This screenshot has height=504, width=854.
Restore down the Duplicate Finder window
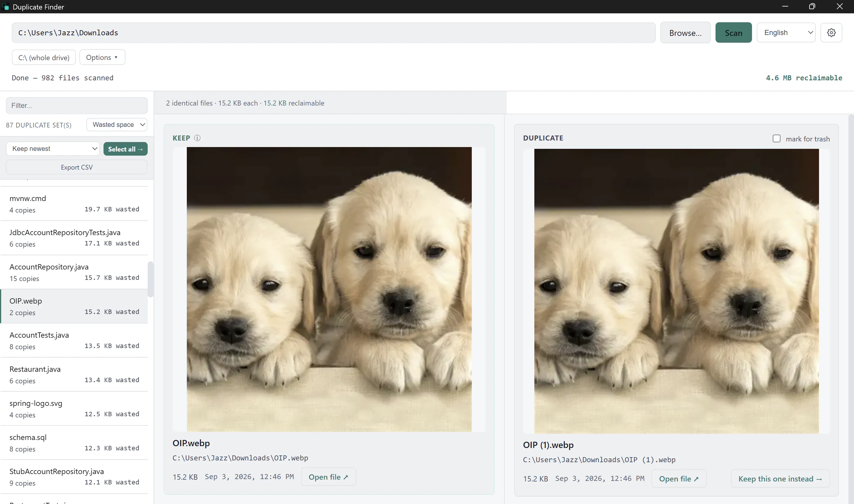812,7
